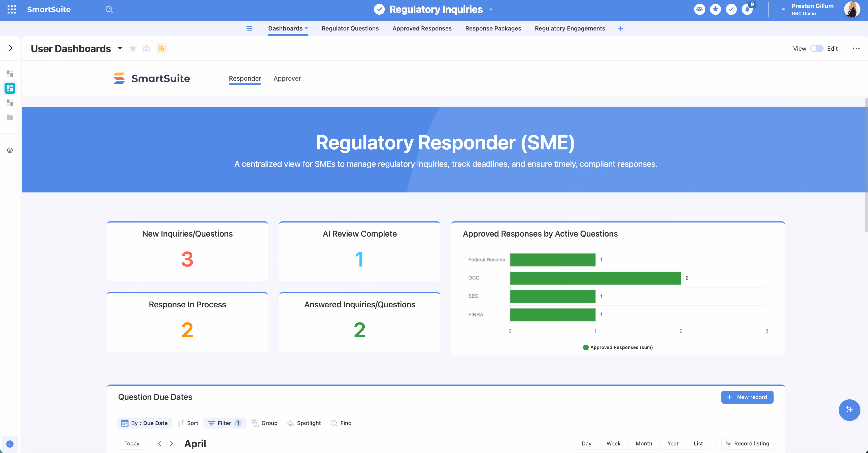Image resolution: width=868 pixels, height=453 pixels.
Task: Open the folder icon in sidebar
Action: coord(10,117)
